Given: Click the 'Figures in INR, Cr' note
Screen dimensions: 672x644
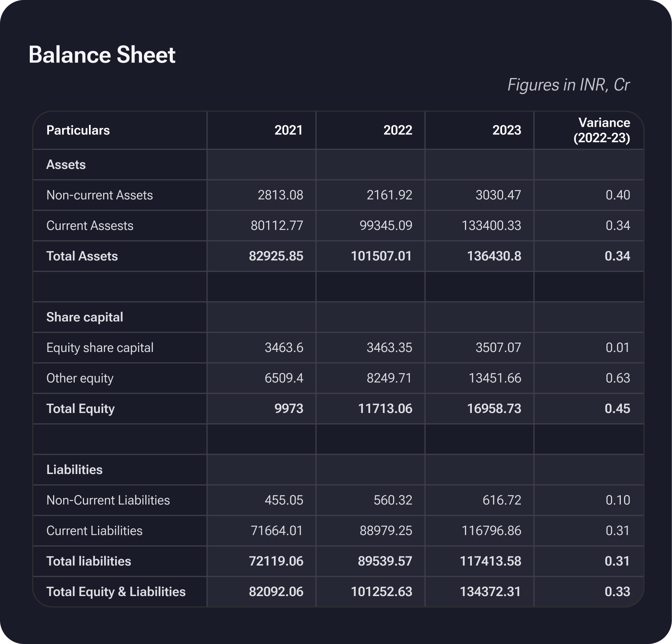Looking at the screenshot, I should [x=568, y=85].
